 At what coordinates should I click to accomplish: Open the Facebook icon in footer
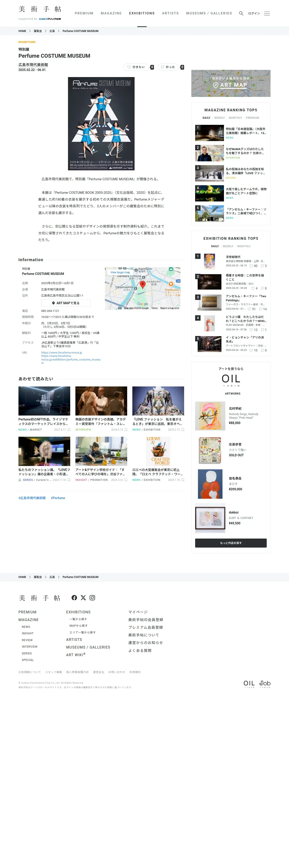click(x=74, y=598)
